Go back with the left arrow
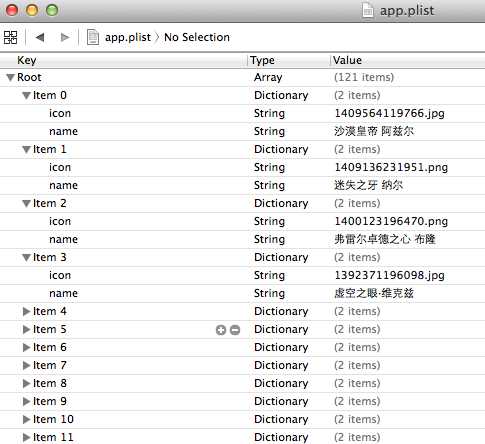 pyautogui.click(x=40, y=37)
